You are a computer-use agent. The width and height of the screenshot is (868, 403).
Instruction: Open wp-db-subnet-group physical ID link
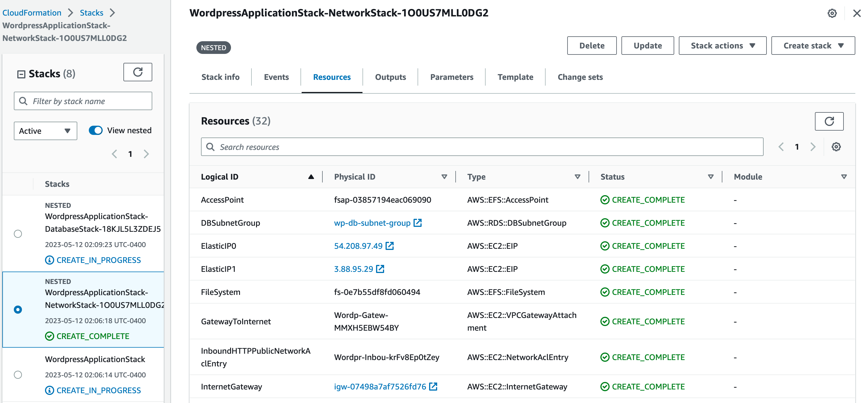pyautogui.click(x=372, y=223)
